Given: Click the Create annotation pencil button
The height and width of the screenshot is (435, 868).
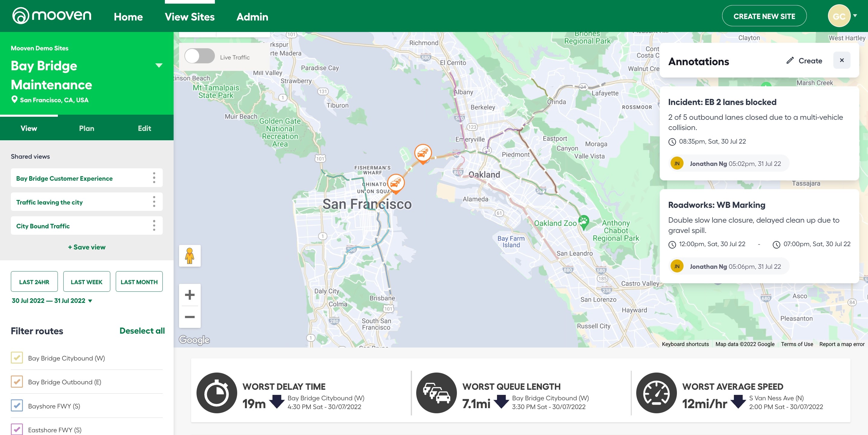Looking at the screenshot, I should tap(804, 61).
